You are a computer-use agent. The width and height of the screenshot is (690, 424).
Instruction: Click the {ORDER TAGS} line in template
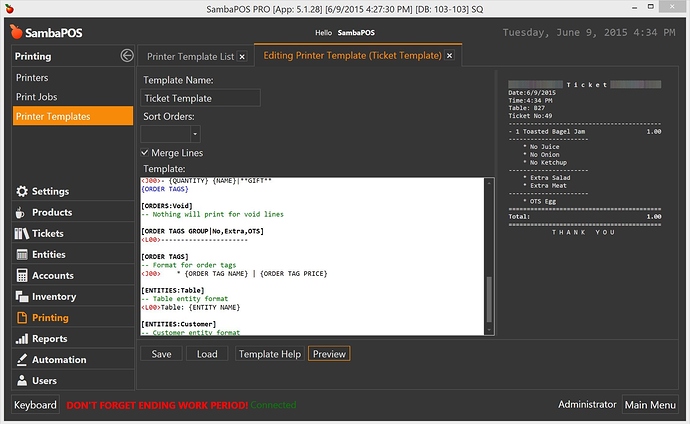coord(165,189)
